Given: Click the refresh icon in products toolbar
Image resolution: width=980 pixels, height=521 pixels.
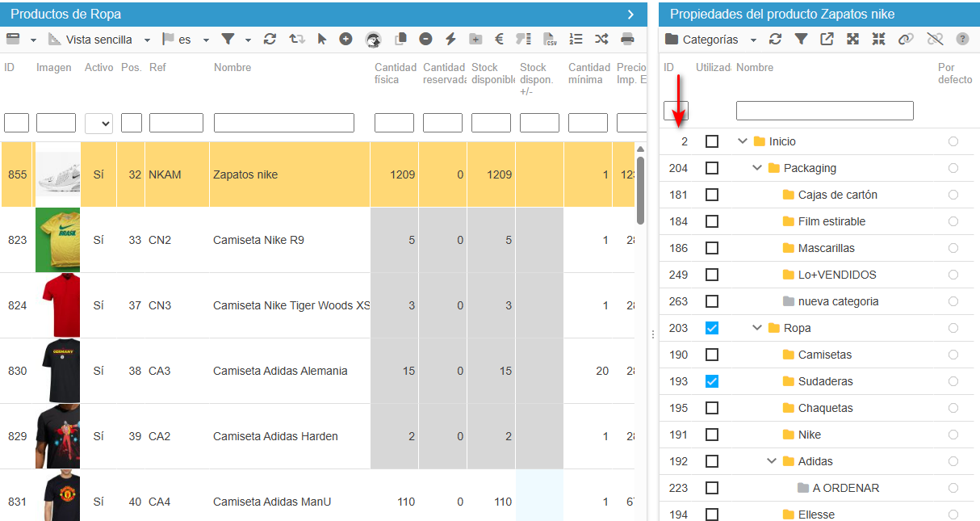Looking at the screenshot, I should coord(270,39).
